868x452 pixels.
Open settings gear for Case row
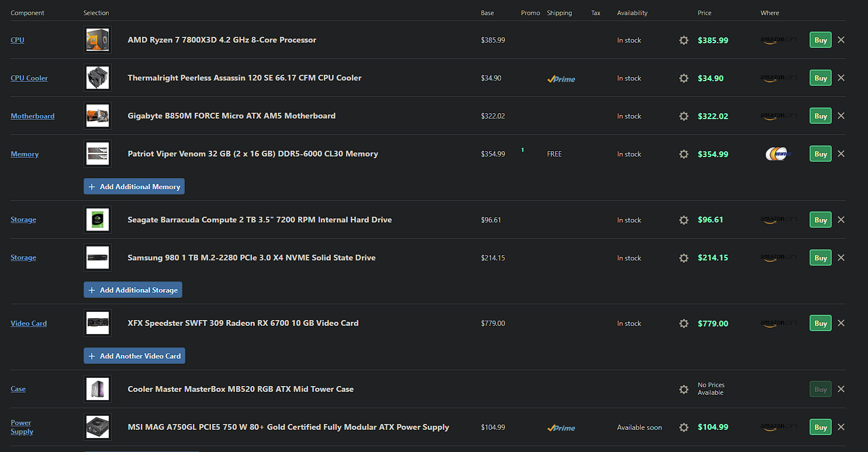coord(684,390)
